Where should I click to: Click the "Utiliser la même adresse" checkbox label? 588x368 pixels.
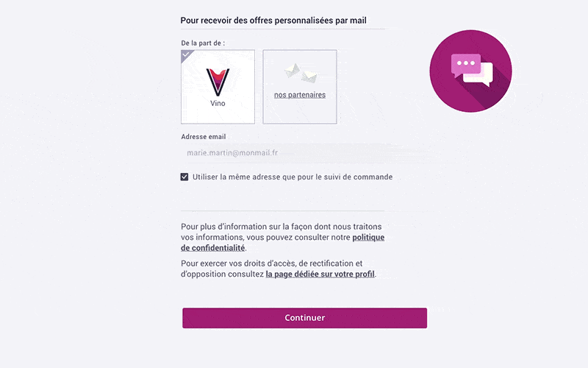(293, 177)
